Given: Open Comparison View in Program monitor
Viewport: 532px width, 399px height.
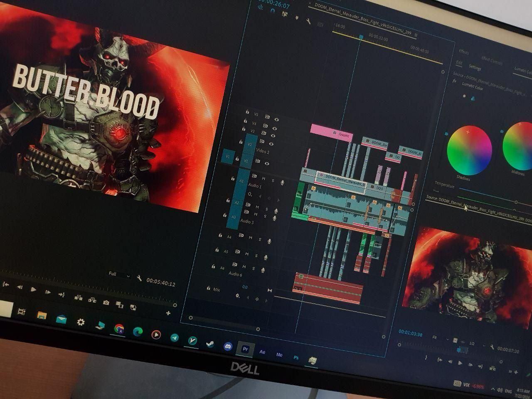Looking at the screenshot, I should (x=120, y=305).
